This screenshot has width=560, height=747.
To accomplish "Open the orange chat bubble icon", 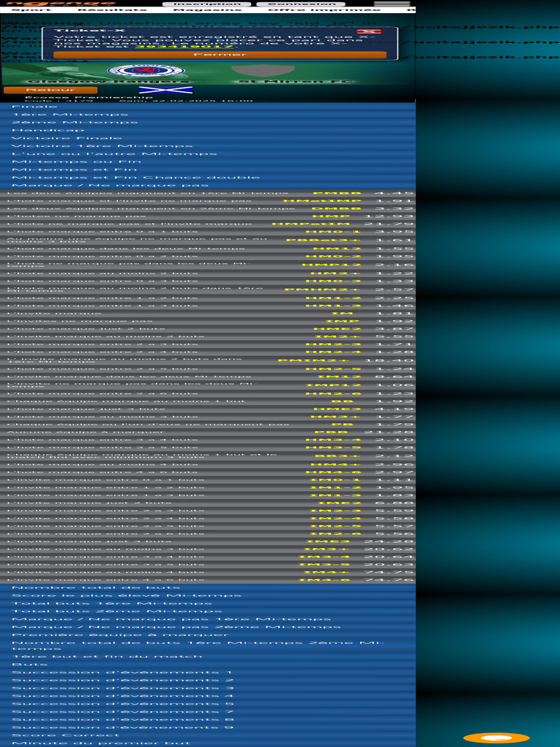I will 496,738.
